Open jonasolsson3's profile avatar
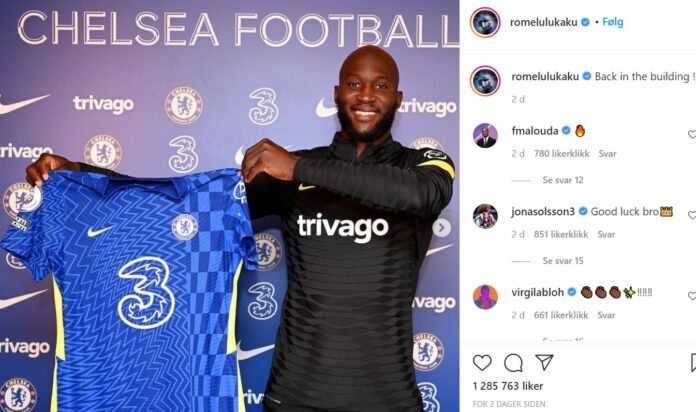 (485, 216)
